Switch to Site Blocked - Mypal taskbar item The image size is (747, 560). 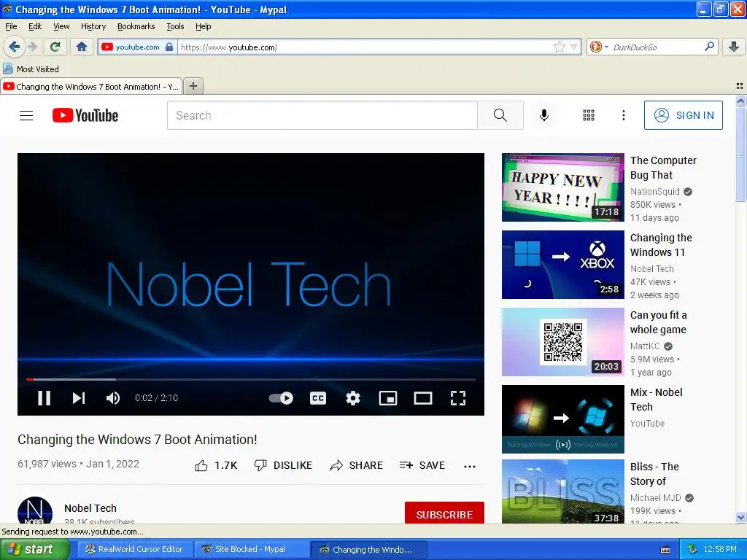point(251,550)
